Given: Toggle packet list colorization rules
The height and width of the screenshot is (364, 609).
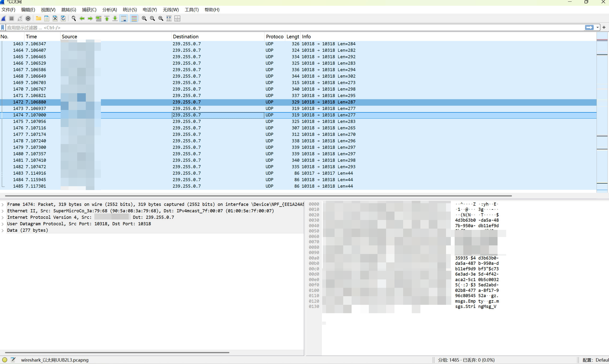Looking at the screenshot, I should (134, 18).
